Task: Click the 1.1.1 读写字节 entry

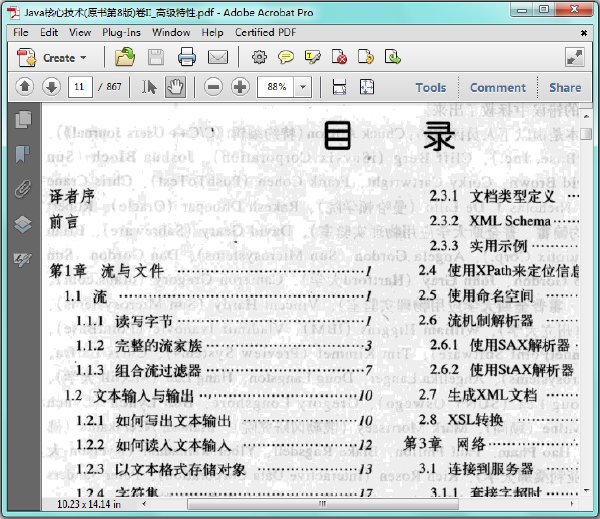Action: [224, 321]
